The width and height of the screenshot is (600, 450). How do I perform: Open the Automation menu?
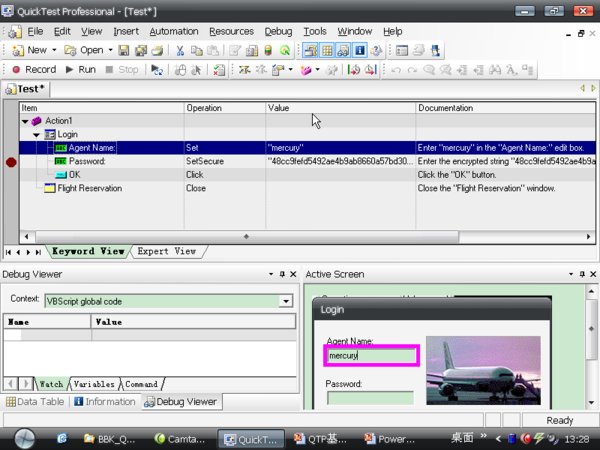pyautogui.click(x=174, y=31)
